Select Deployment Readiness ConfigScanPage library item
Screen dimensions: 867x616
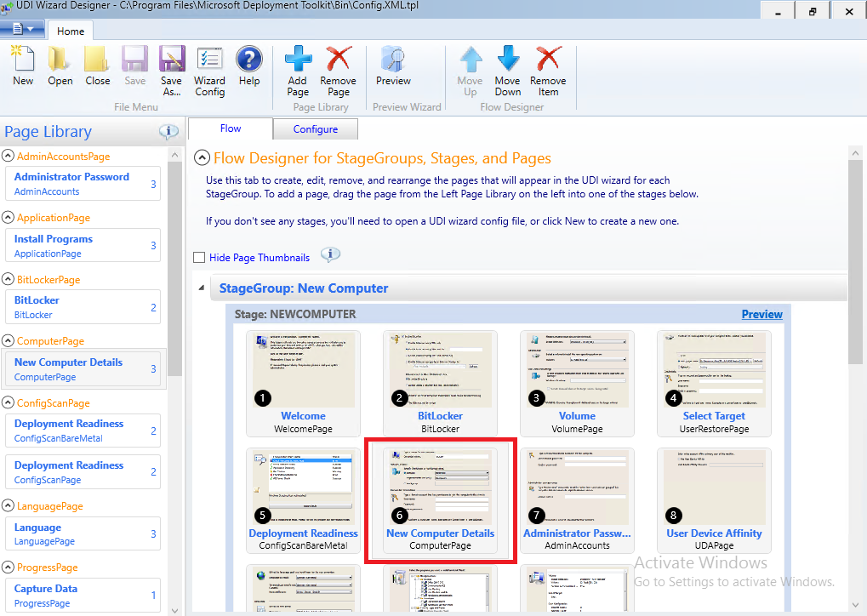coord(83,471)
